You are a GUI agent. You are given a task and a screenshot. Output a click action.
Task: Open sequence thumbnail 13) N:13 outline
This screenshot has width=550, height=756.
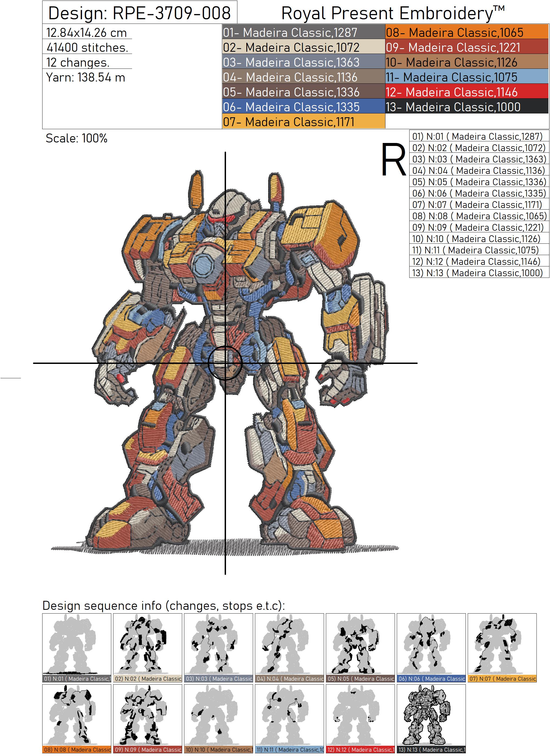(431, 719)
